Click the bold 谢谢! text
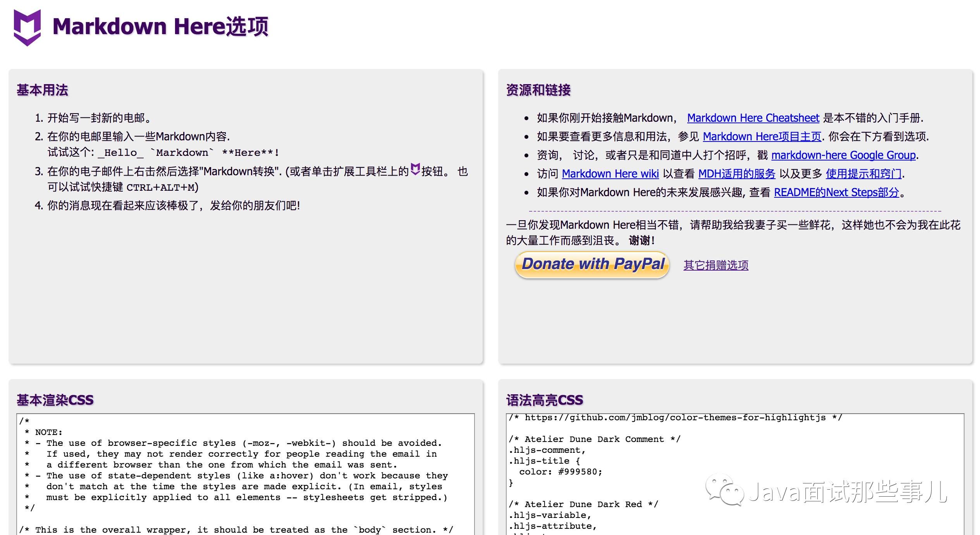This screenshot has width=980, height=535. point(641,240)
